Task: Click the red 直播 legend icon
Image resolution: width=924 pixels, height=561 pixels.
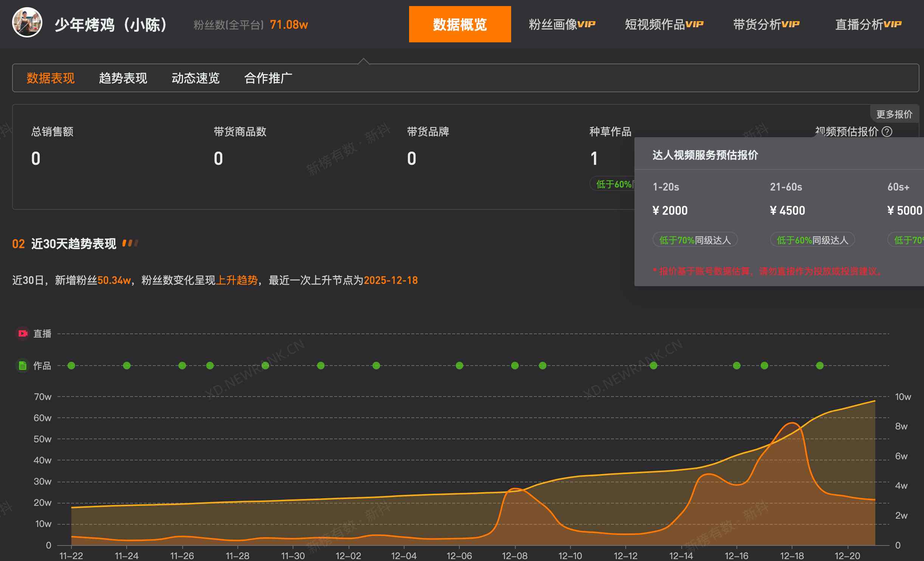Action: [x=23, y=333]
